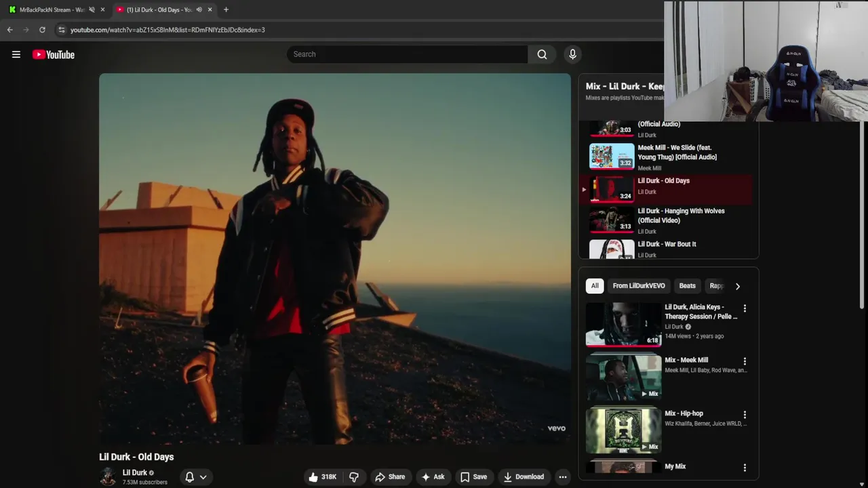Go to YouTube home via logo
Screen dimensions: 868x488
(x=54, y=54)
